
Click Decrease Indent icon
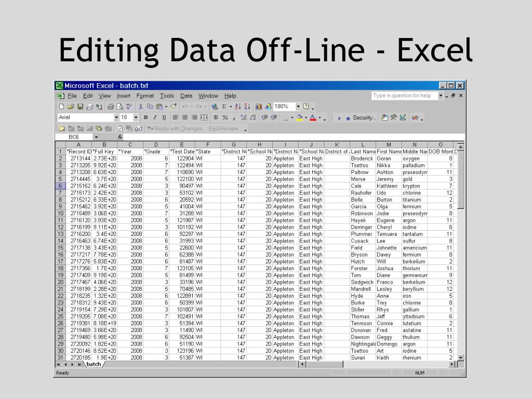pos(264,118)
